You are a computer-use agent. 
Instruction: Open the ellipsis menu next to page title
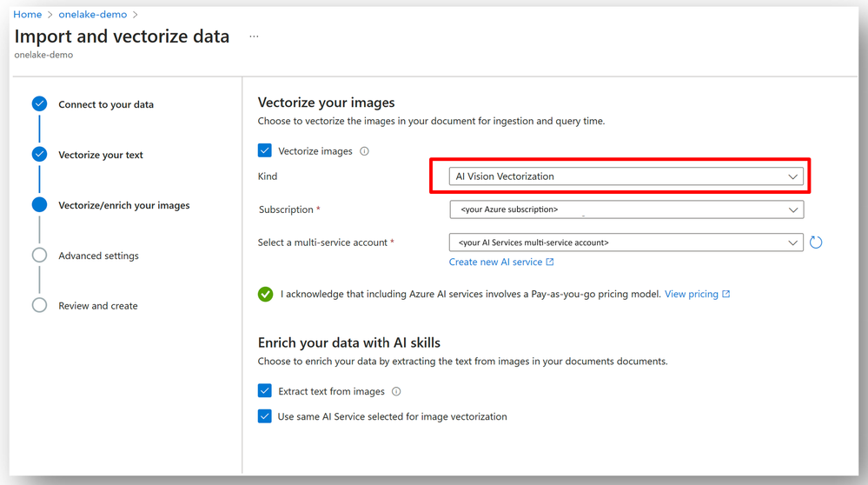(x=254, y=37)
